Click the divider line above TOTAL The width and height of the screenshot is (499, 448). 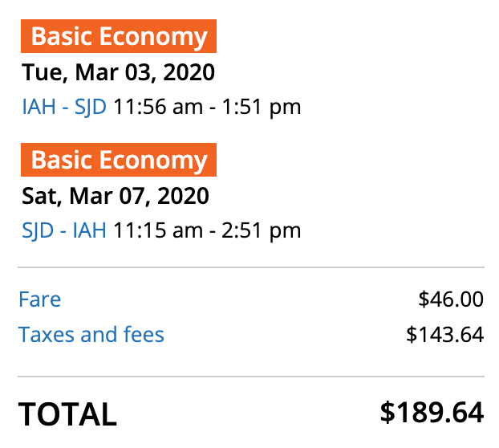250,377
